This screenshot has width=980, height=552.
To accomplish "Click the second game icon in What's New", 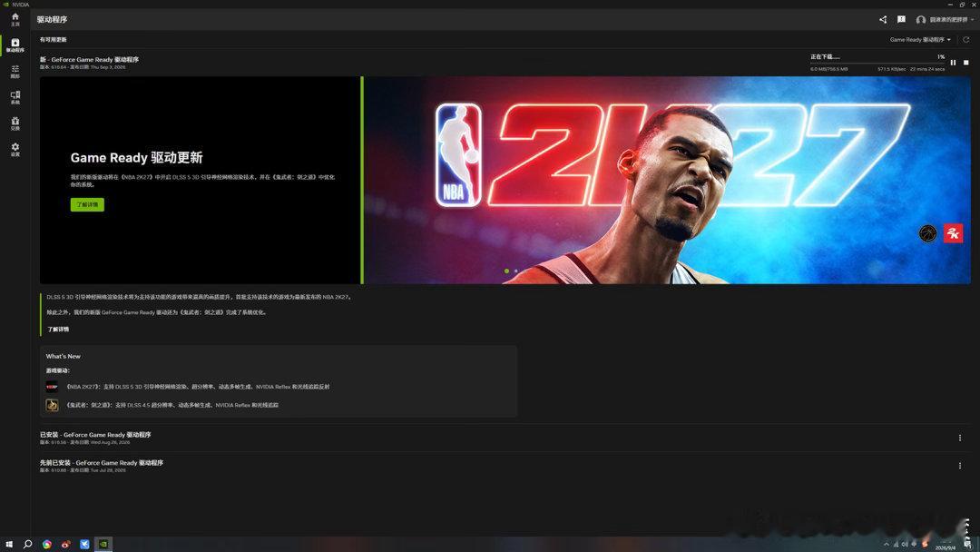I will (x=52, y=405).
